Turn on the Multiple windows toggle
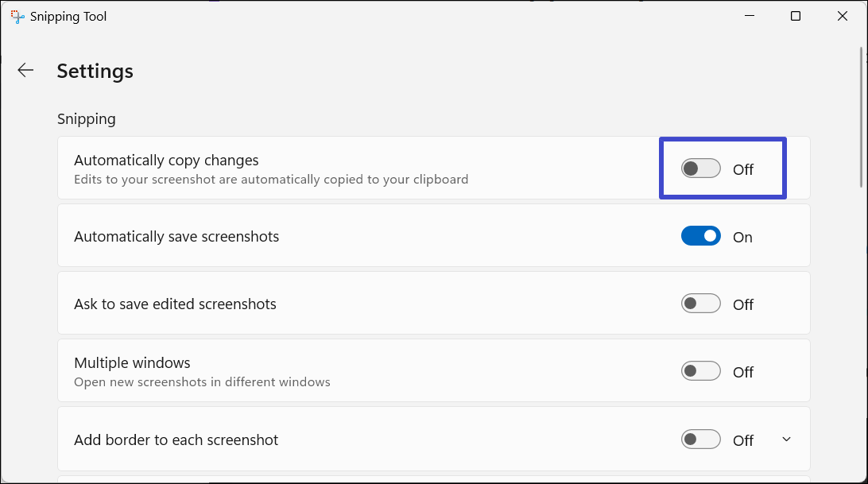Screen dimensions: 868x484 pos(700,371)
